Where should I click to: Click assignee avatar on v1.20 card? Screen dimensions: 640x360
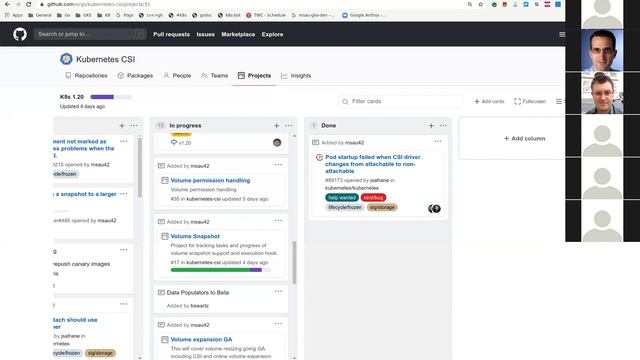pyautogui.click(x=277, y=142)
